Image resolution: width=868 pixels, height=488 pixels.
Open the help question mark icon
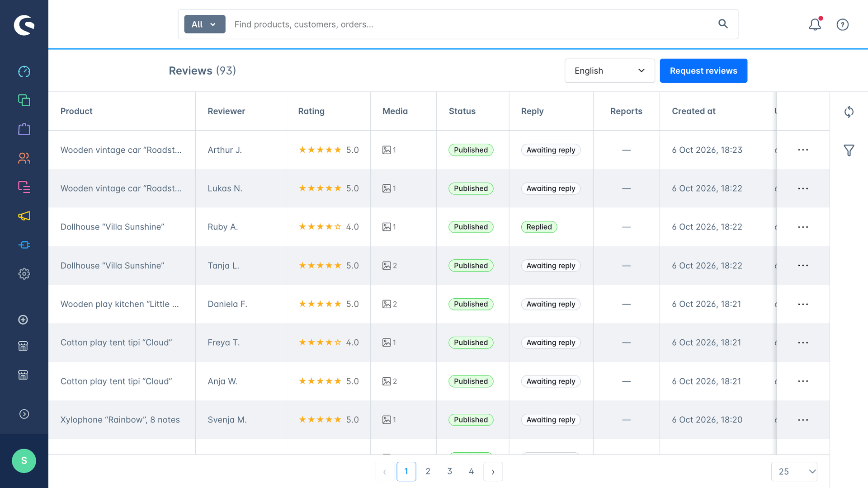(843, 24)
